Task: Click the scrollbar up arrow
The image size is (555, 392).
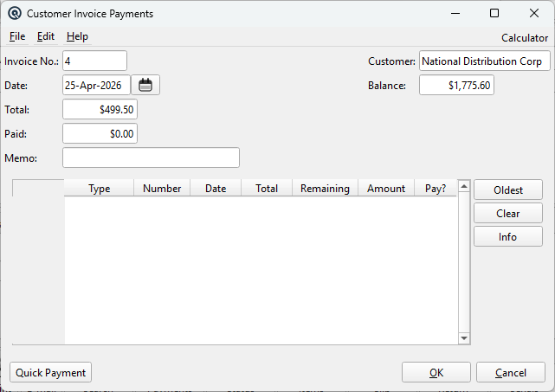Action: (464, 186)
